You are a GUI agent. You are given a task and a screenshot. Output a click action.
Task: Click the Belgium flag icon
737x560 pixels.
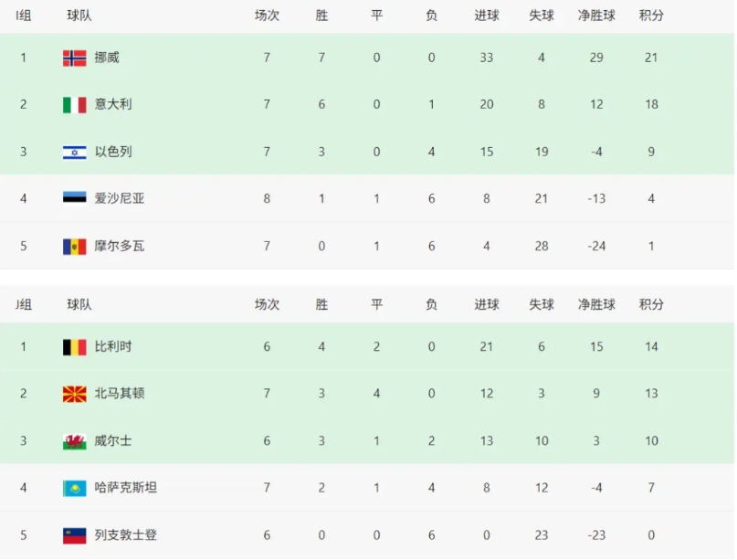(x=74, y=347)
